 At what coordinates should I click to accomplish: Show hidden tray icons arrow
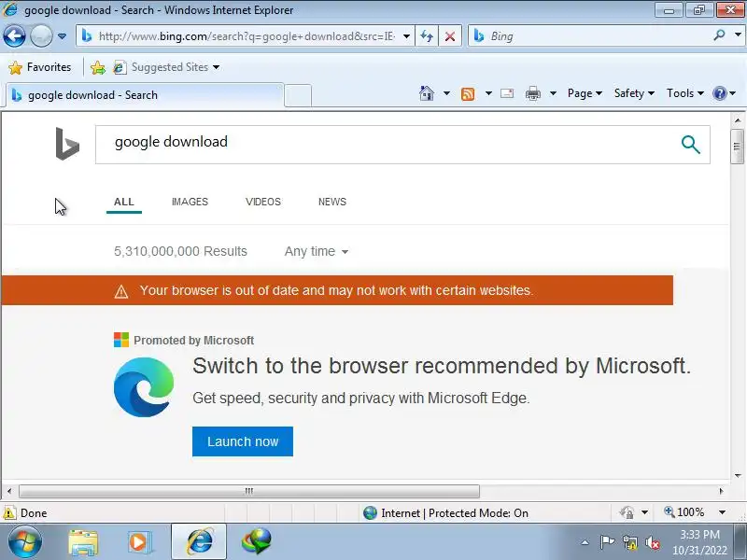[585, 542]
